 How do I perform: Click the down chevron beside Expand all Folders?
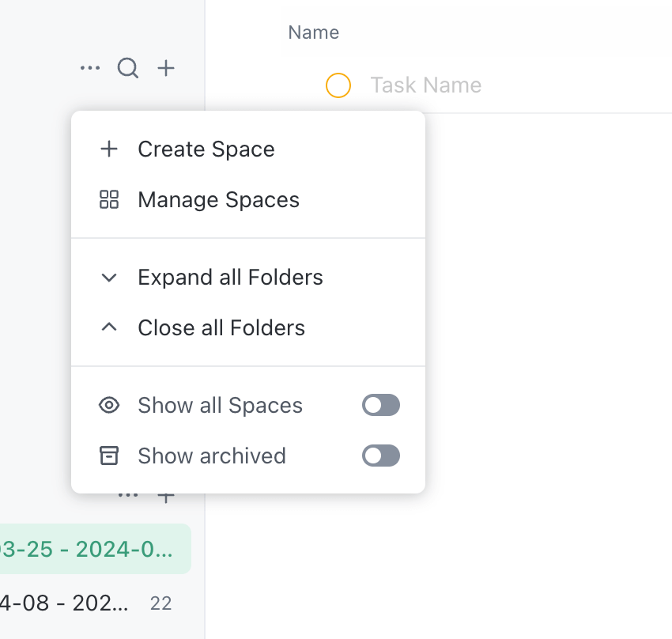(x=109, y=278)
